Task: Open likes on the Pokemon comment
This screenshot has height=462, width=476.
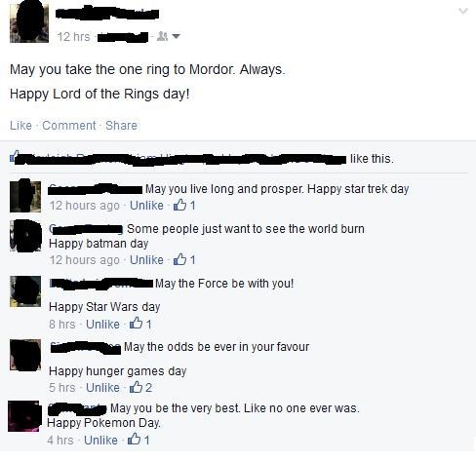Action: click(139, 440)
